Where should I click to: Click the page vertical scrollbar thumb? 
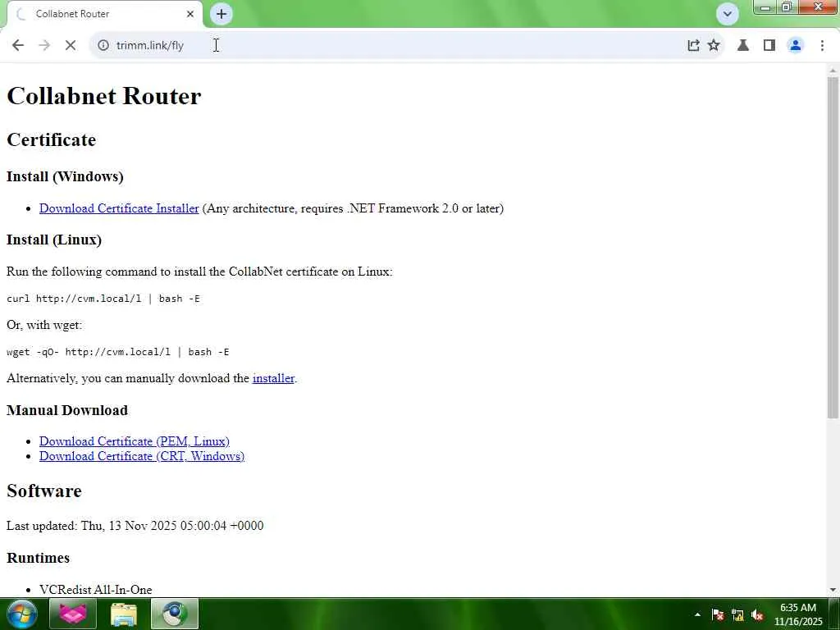(x=833, y=248)
